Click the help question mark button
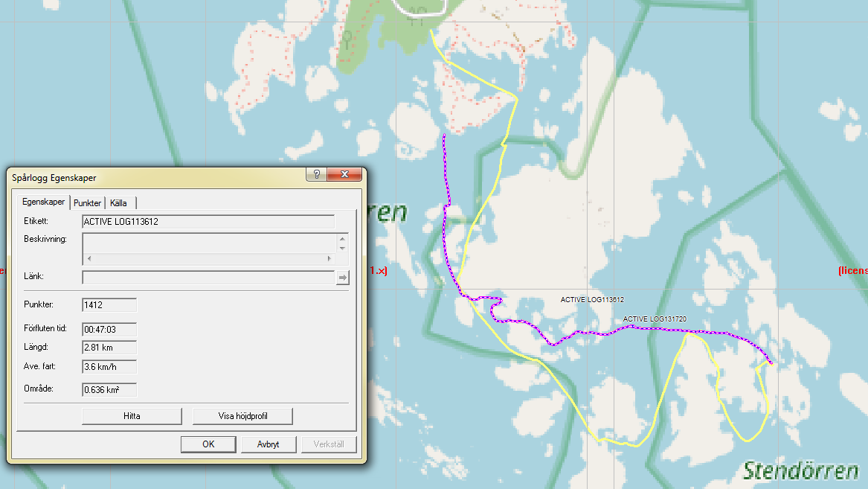Image resolution: width=868 pixels, height=489 pixels. tap(318, 175)
